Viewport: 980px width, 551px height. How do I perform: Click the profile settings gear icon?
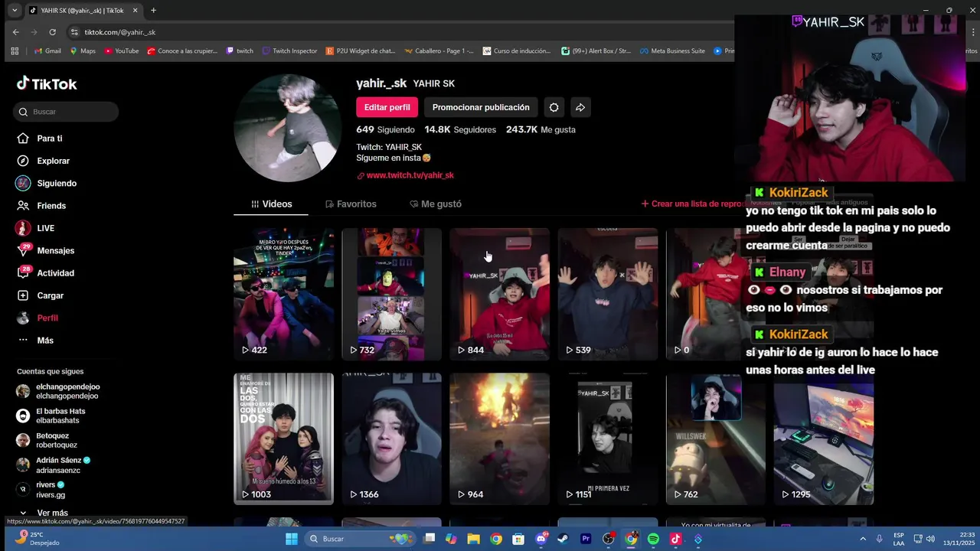[x=554, y=107]
